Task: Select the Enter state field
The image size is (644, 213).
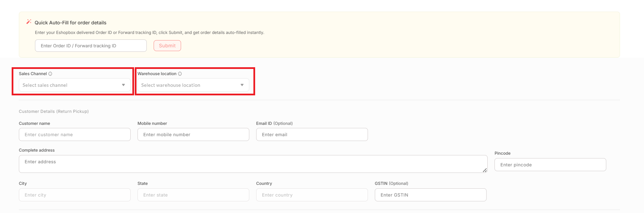Action: (x=193, y=195)
